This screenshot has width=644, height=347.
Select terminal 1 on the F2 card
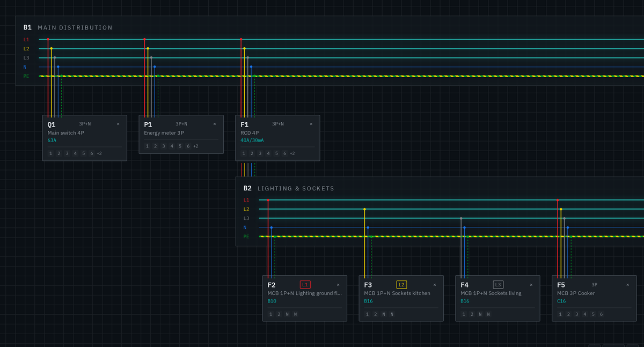click(x=271, y=314)
